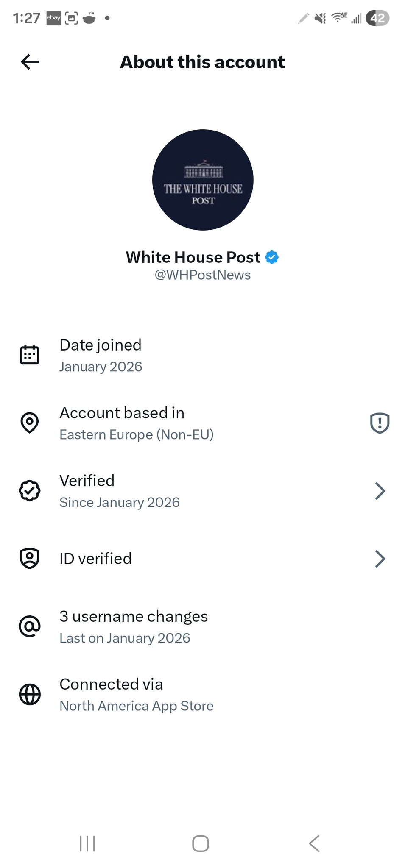This screenshot has height=868, width=405.
Task: Expand ID verified details chevron
Action: pyautogui.click(x=380, y=559)
